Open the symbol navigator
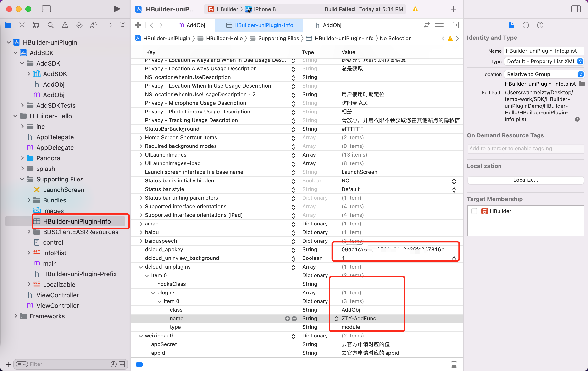Screen dimensions: 588x371 coord(36,25)
